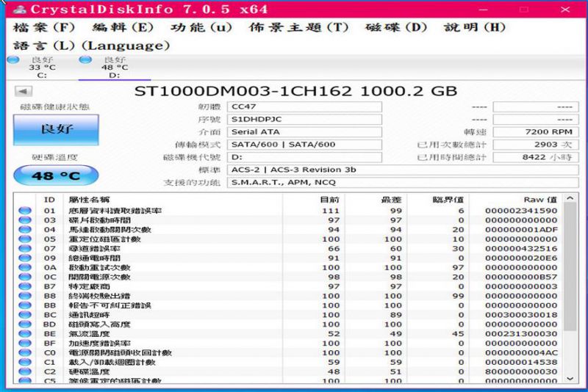
Task: Click the blue status icon for row 05
Action: [x=25, y=239]
